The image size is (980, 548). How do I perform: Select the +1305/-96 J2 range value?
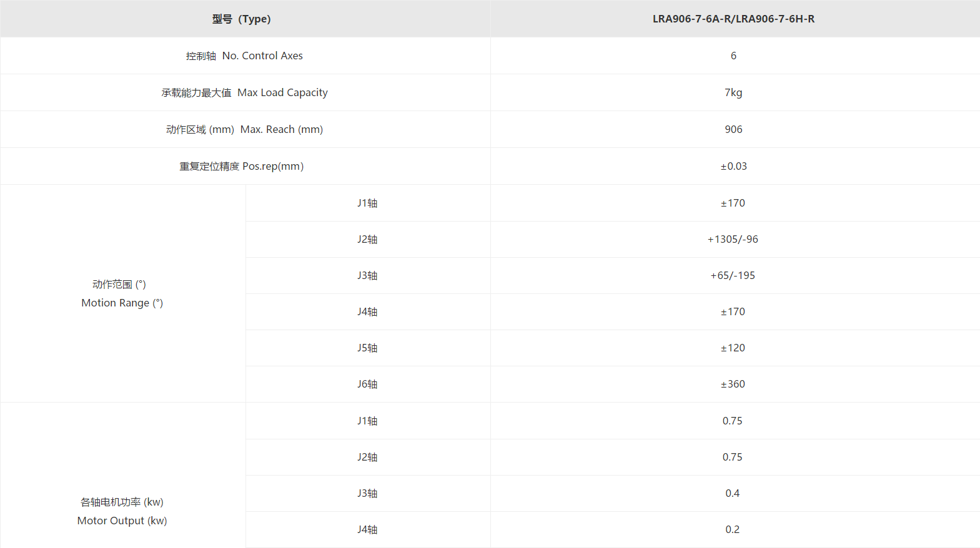pyautogui.click(x=733, y=239)
